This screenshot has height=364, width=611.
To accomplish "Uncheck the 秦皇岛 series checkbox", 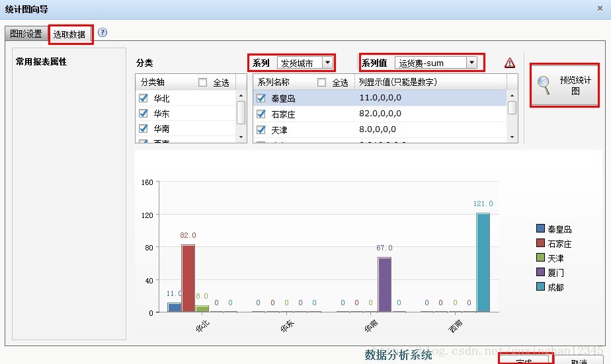I will [x=261, y=98].
